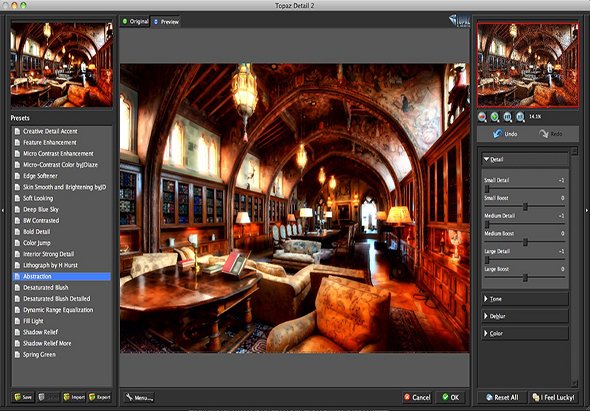Adjust the Small Boost slider
This screenshot has width=590, height=411.
pos(525,206)
